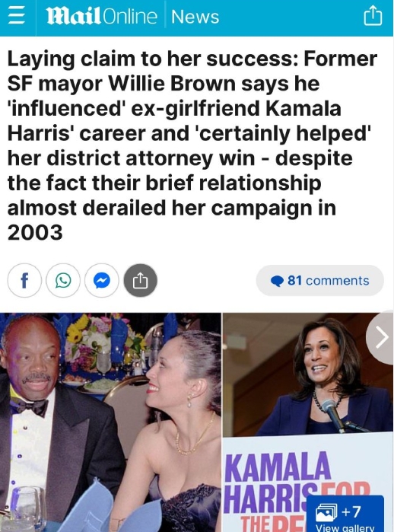
Task: Open the News section tab
Action: click(x=195, y=17)
